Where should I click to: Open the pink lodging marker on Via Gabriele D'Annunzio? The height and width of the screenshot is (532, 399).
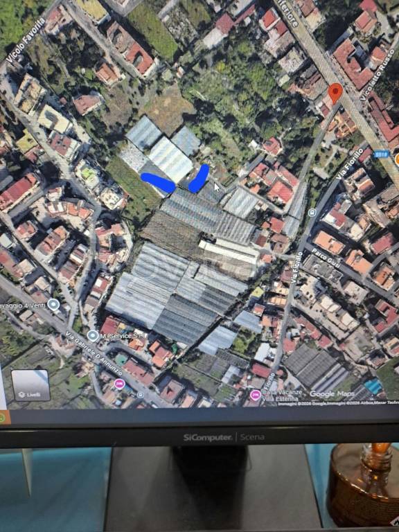pos(119,384)
